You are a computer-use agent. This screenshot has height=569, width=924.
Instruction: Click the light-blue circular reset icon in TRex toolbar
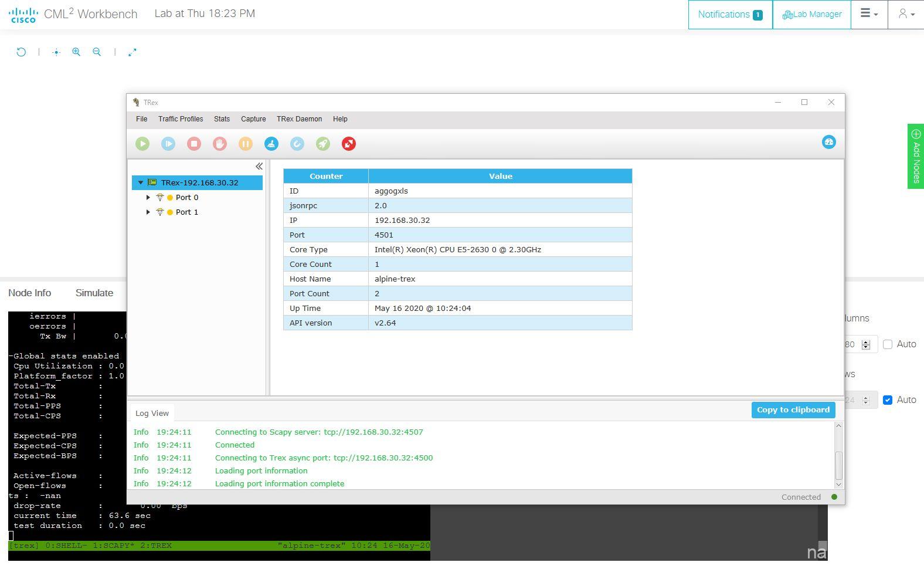[x=297, y=144]
